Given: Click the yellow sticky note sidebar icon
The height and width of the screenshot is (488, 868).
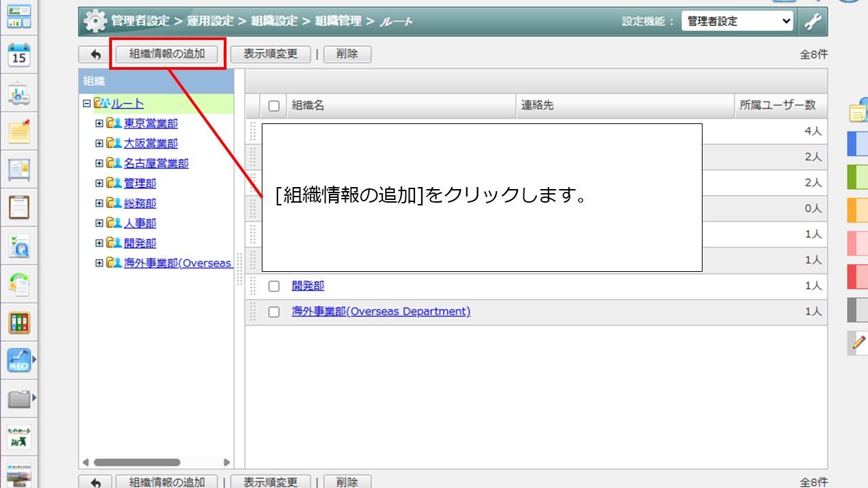Looking at the screenshot, I should (19, 131).
